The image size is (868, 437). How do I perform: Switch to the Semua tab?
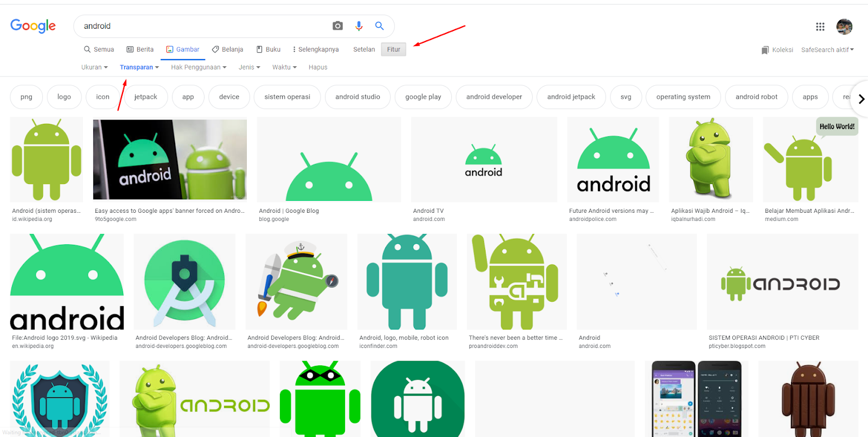tap(99, 49)
